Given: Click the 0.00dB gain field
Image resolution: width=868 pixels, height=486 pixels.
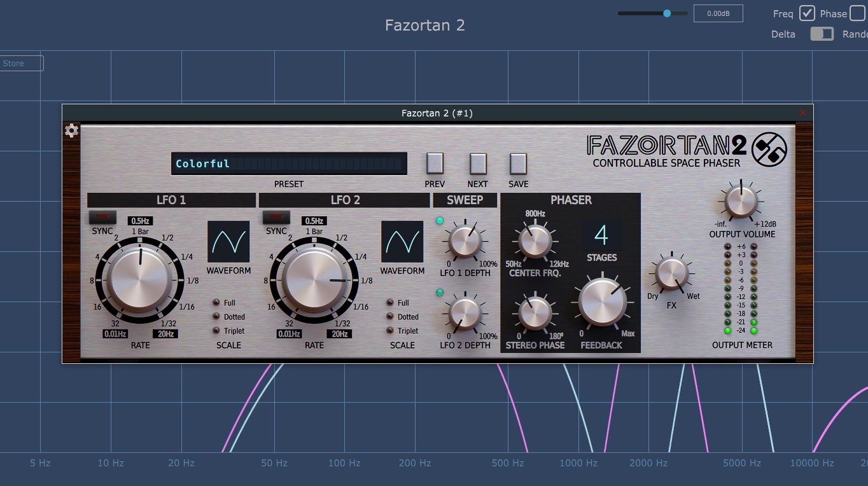Looking at the screenshot, I should pyautogui.click(x=718, y=13).
